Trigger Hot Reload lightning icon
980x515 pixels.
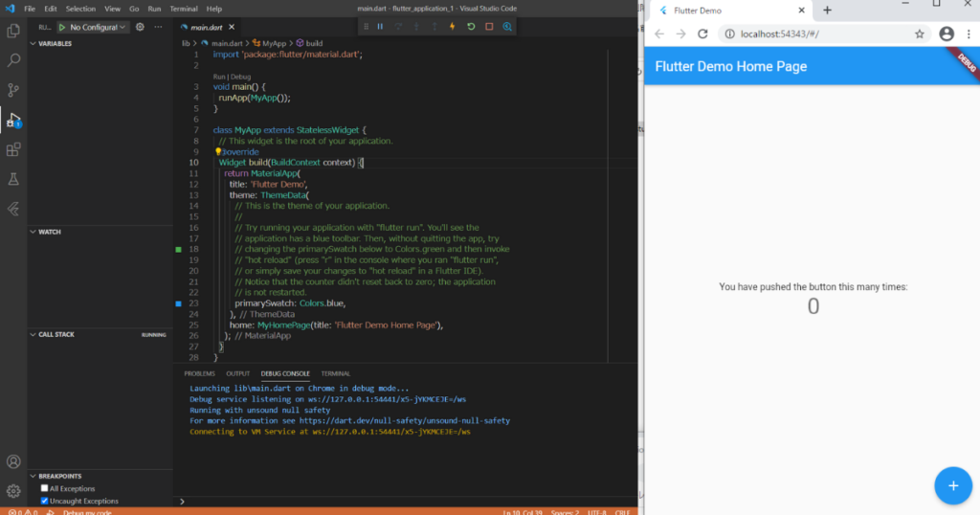click(x=453, y=27)
